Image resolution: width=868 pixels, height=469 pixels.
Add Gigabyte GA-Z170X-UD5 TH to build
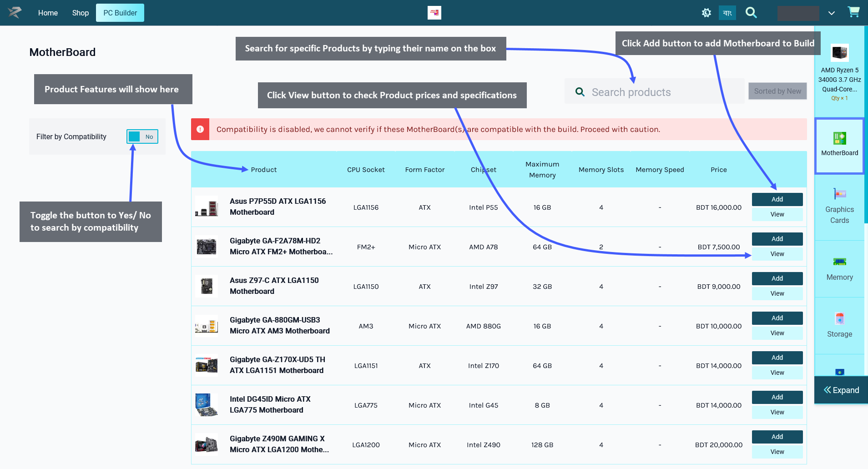[x=777, y=358]
